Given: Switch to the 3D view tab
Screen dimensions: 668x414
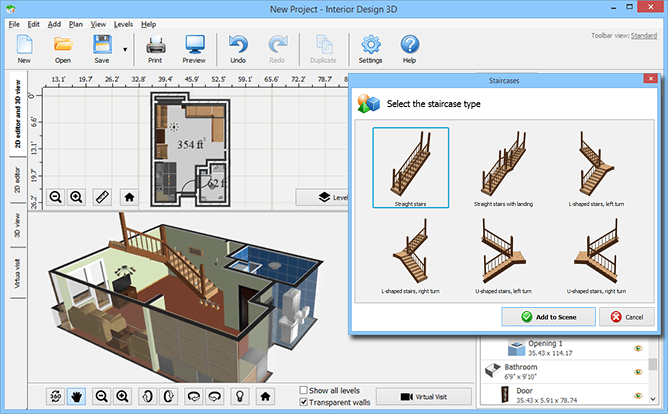Looking at the screenshot, I should point(17,225).
